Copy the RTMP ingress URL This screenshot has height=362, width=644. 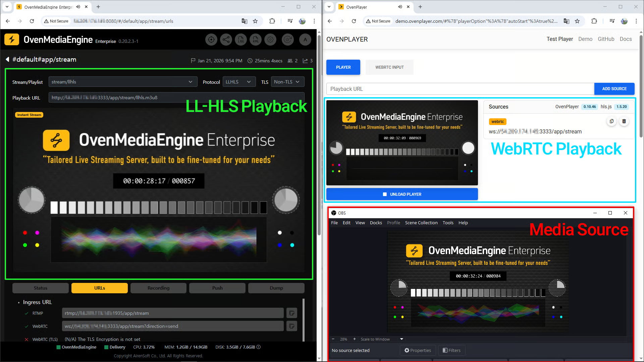[291, 313]
